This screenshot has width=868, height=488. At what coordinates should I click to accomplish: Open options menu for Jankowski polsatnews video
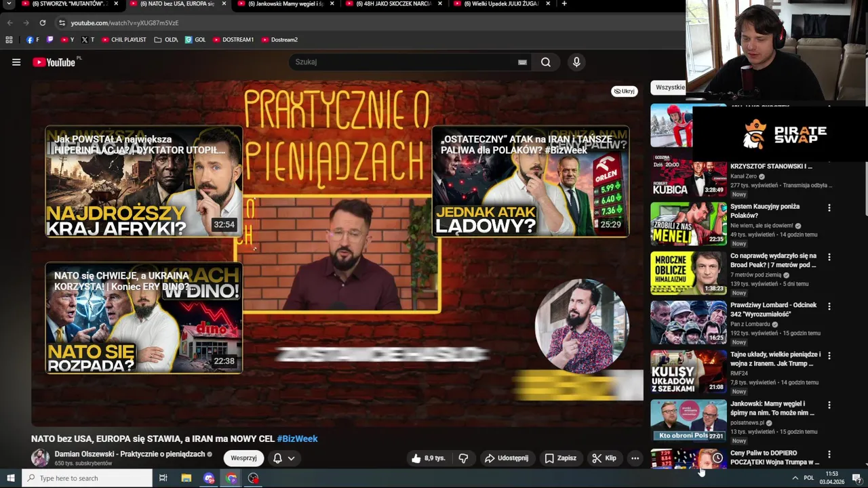coord(829,405)
